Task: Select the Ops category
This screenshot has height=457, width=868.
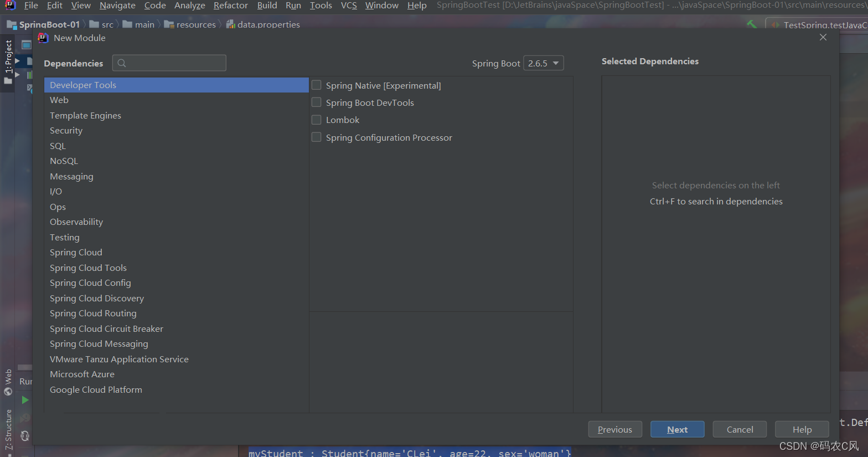Action: coord(177,207)
